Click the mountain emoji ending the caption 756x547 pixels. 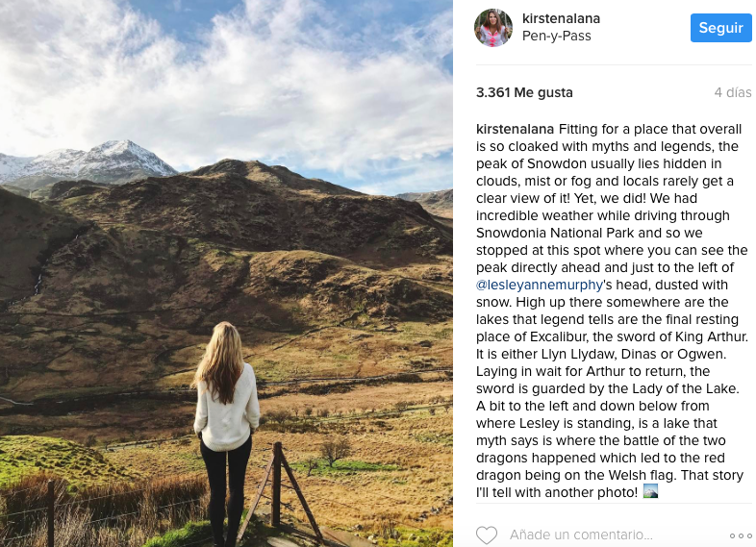650,492
